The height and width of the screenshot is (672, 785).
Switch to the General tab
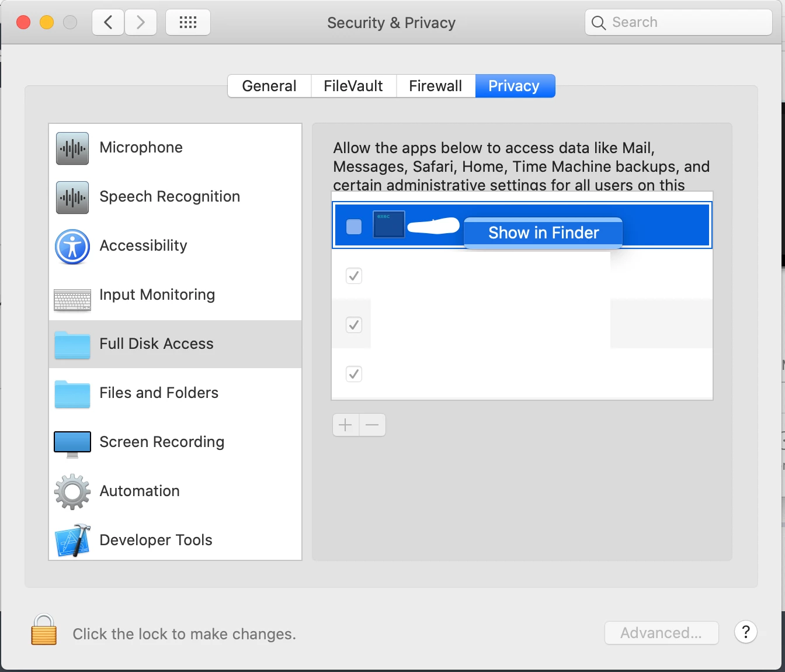click(269, 86)
